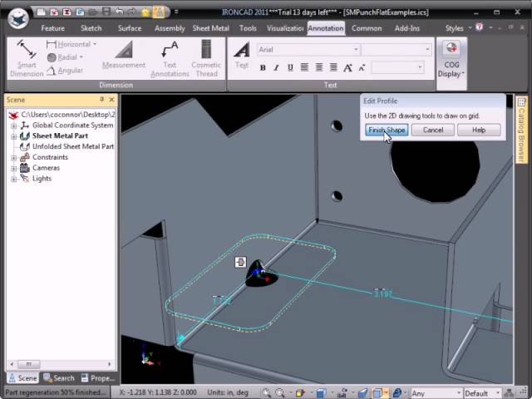Screen dimensions: 532x399
Task: Expand the Lights tree node
Action: pyautogui.click(x=13, y=180)
